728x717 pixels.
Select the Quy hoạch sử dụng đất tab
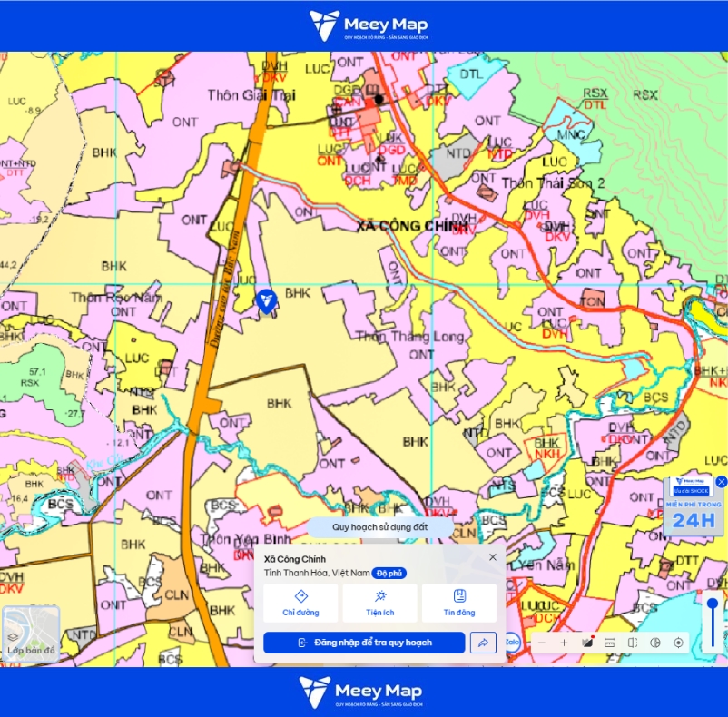pos(379,527)
